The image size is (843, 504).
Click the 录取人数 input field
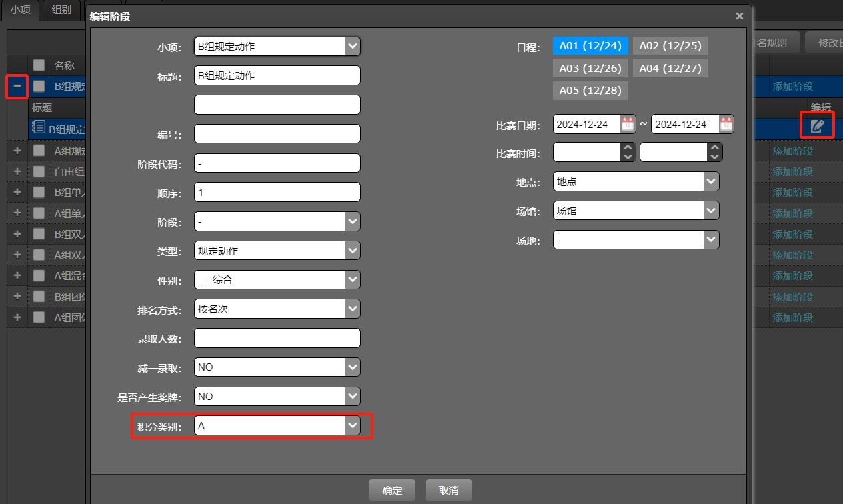tap(277, 338)
